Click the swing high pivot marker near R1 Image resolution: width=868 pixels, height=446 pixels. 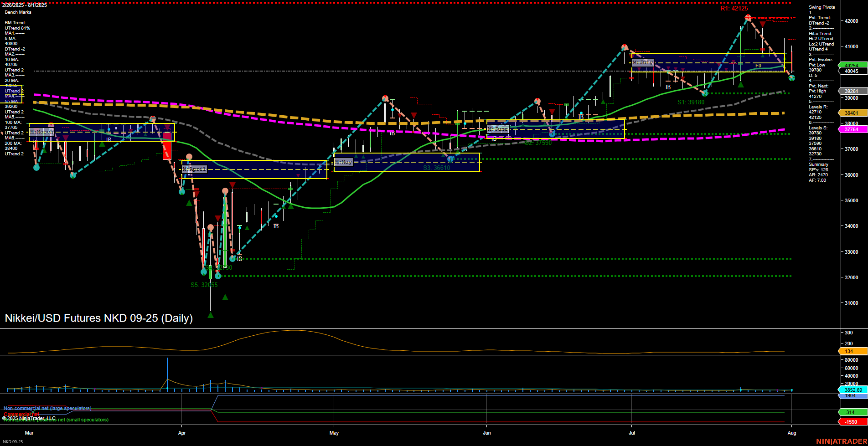(x=748, y=18)
